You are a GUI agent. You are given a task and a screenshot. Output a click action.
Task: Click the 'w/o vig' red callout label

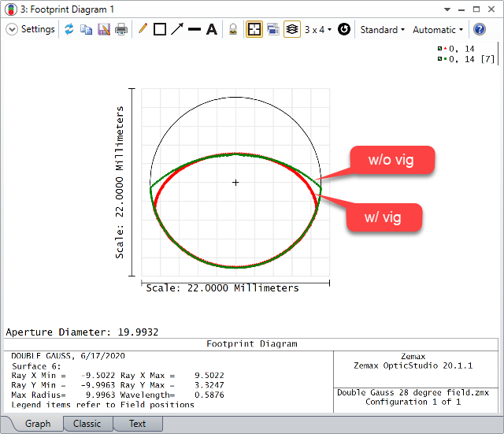coord(392,160)
